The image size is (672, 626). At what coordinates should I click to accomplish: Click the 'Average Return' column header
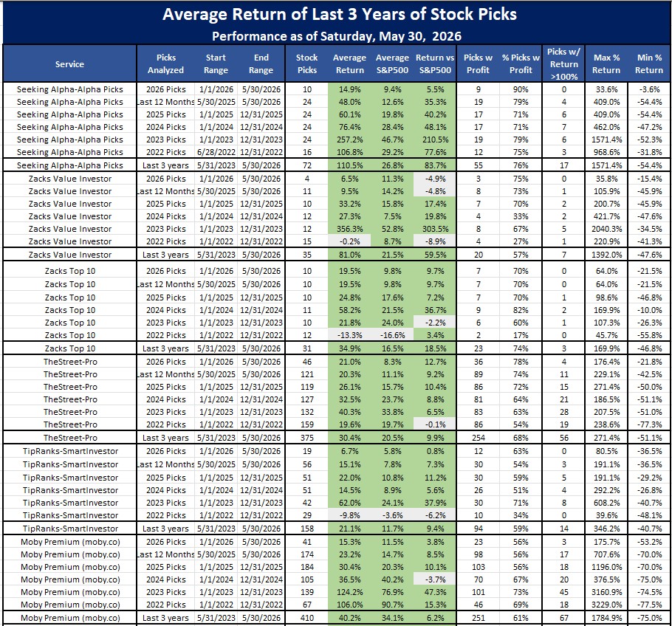[x=350, y=63]
